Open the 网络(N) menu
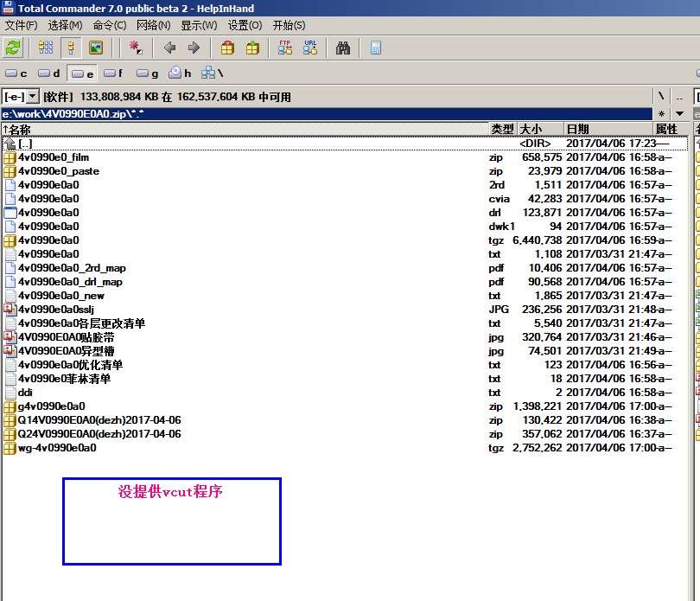 [x=154, y=25]
